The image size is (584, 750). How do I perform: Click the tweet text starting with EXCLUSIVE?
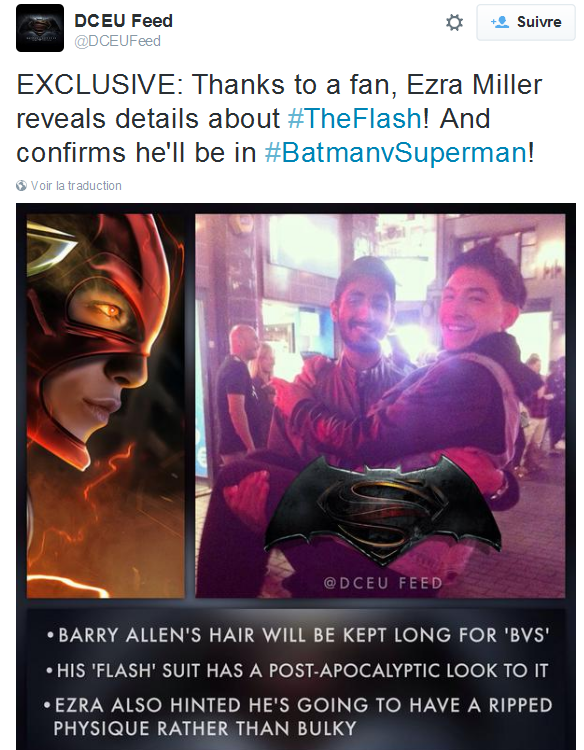click(280, 119)
